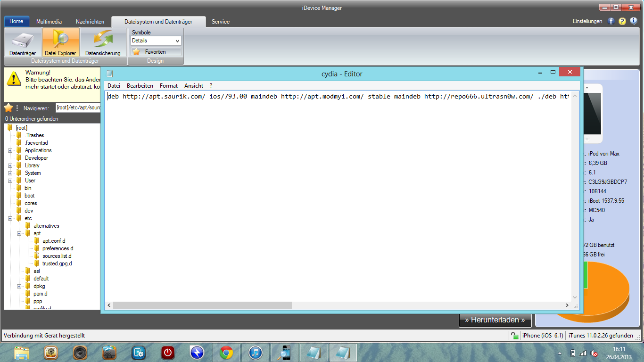Screen dimensions: 644x362
Task: Click the favorites star beside Navigieren
Action: (x=8, y=108)
